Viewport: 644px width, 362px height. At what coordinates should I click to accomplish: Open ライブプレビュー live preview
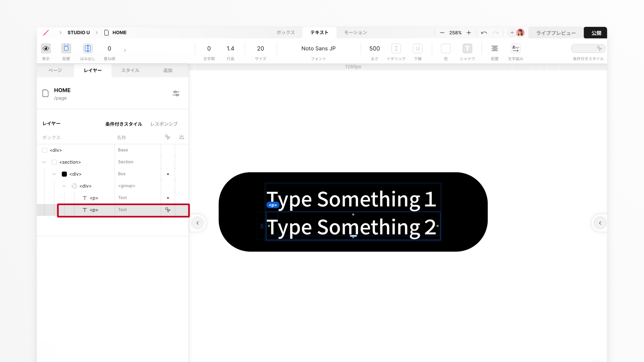[556, 33]
